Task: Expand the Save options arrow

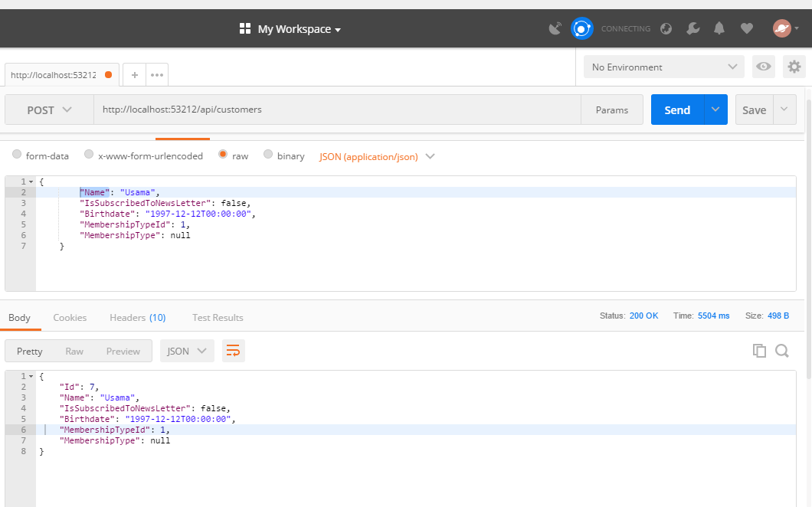Action: click(x=784, y=110)
